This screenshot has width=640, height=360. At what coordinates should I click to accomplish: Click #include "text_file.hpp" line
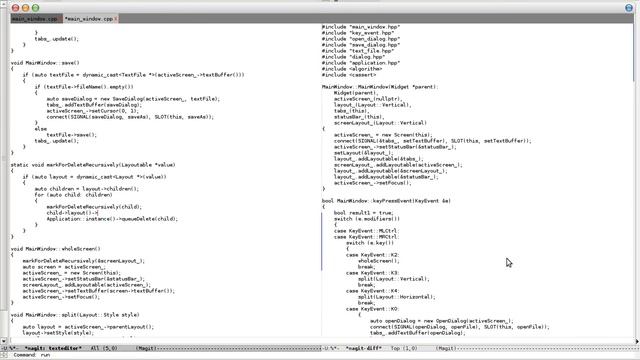358,51
